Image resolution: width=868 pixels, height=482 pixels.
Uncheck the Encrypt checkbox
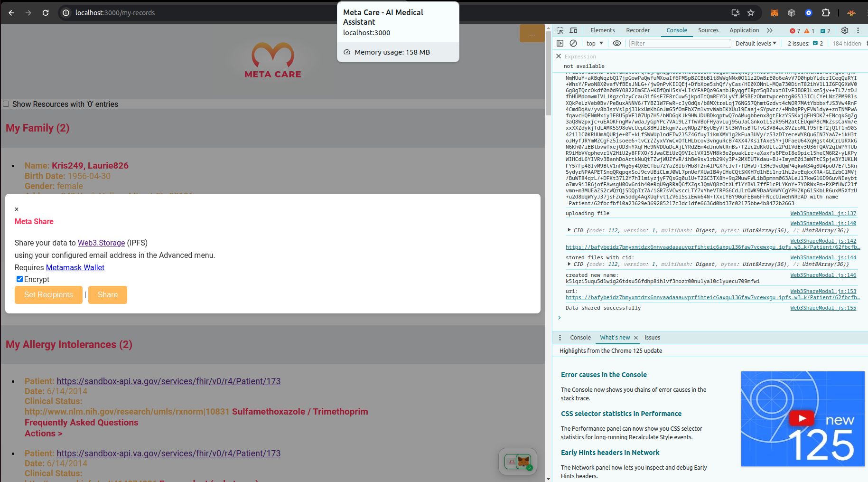pyautogui.click(x=19, y=279)
